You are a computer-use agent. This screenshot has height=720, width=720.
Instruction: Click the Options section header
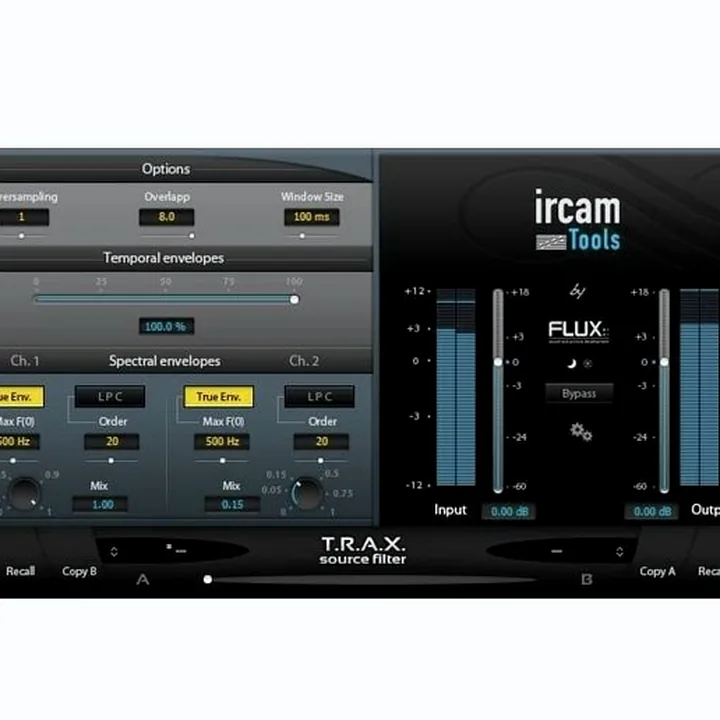(166, 169)
